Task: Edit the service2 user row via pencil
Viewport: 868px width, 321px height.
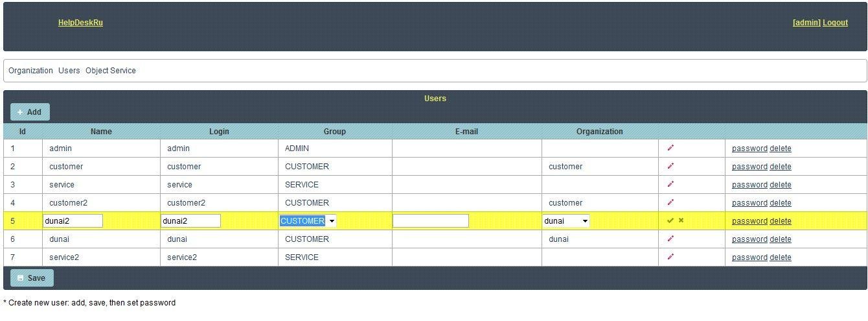Action: tap(670, 257)
